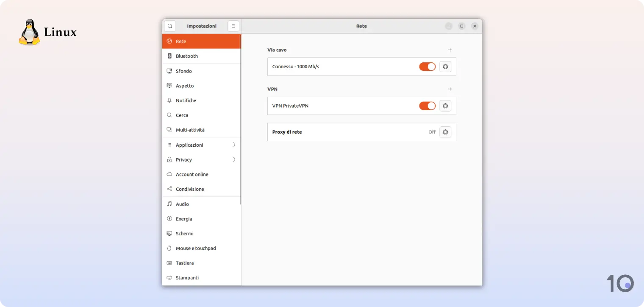Click the Stampanti printer icon
644x307 pixels.
pos(169,278)
